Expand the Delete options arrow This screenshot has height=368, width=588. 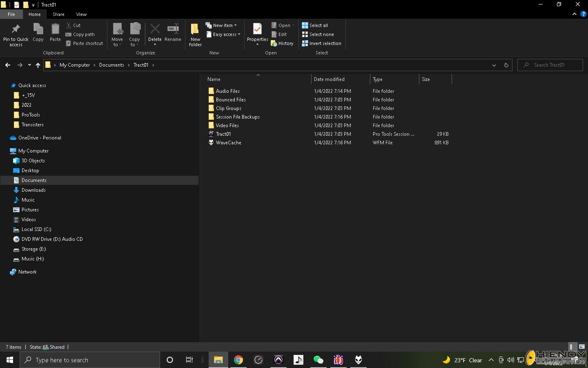pos(155,45)
